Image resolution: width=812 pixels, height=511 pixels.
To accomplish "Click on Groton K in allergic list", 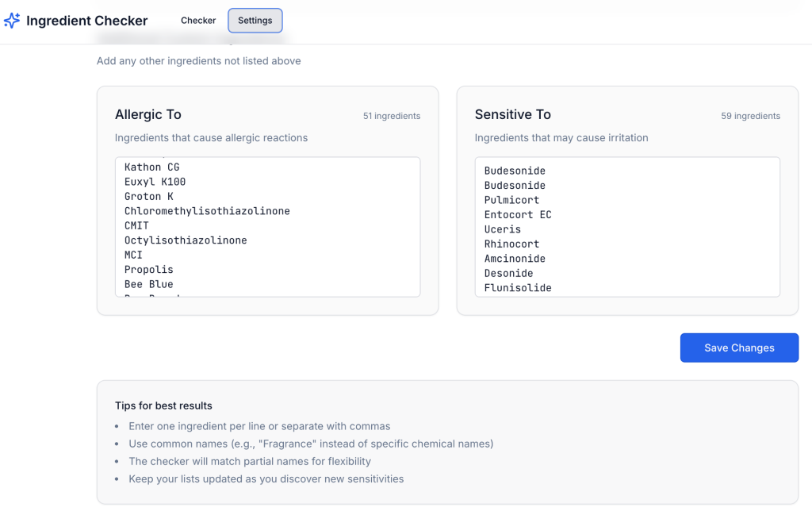I will tap(148, 197).
